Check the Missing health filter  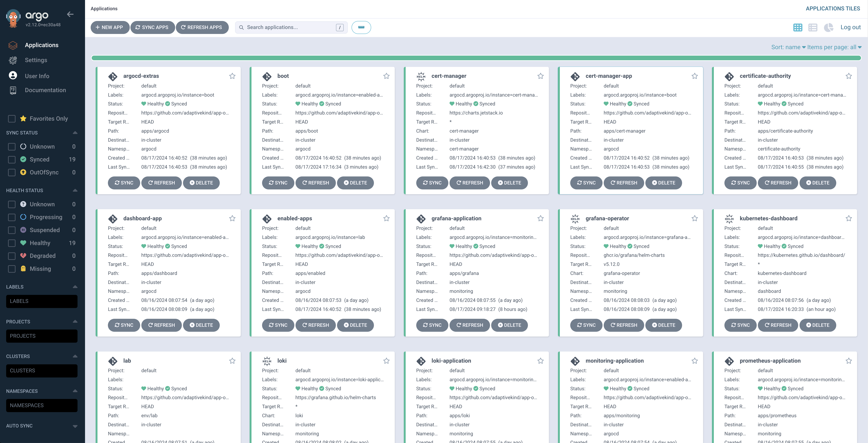(x=12, y=269)
